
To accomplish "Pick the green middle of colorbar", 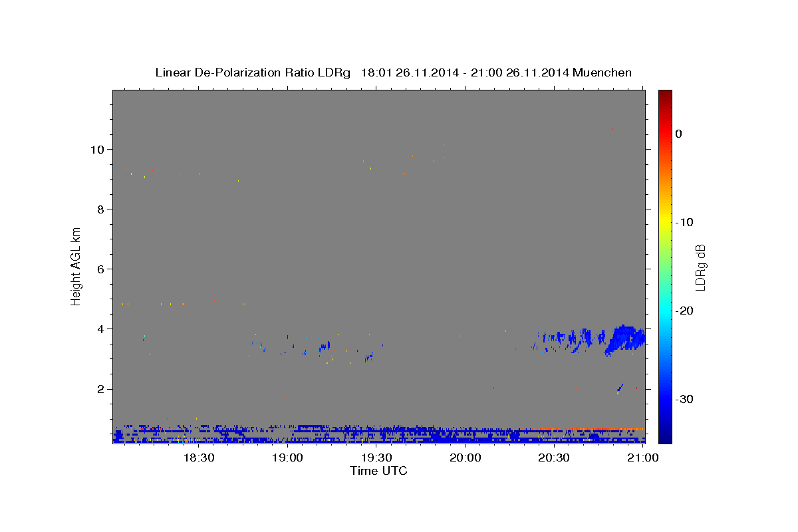I will (x=665, y=266).
